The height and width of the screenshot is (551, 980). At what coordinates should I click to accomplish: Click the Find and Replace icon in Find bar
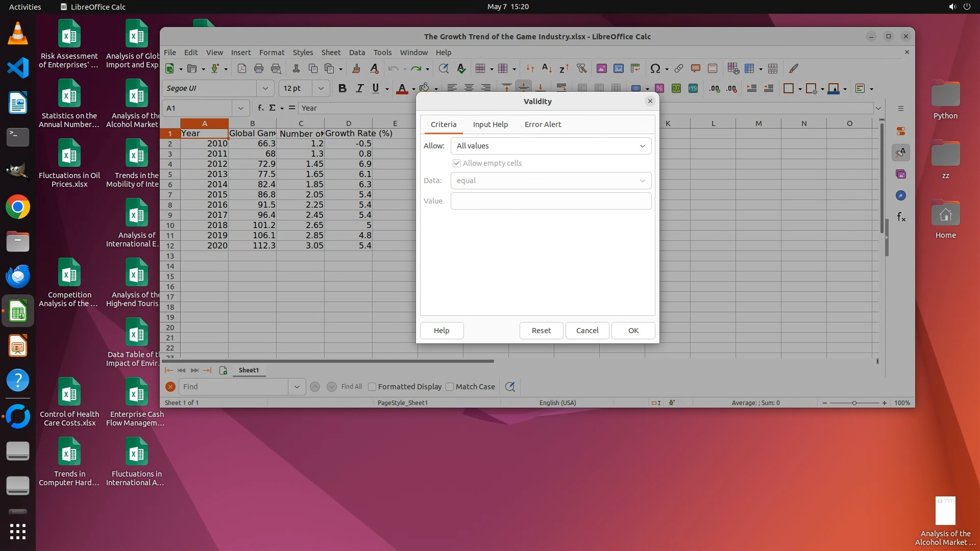point(509,387)
